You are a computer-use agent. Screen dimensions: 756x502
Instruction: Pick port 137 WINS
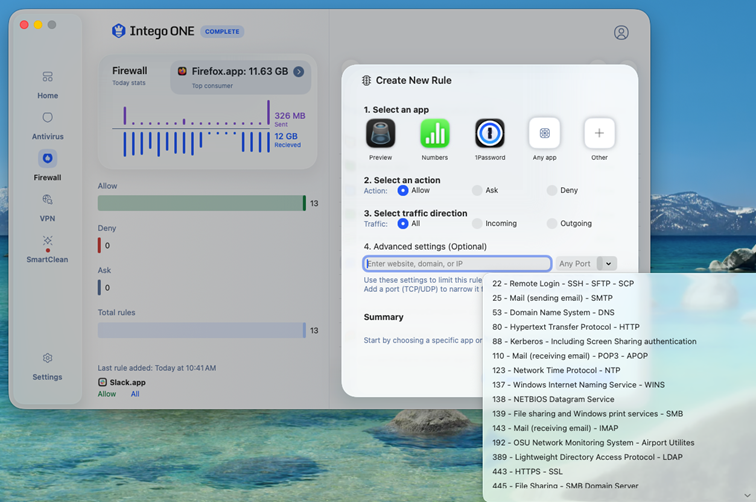[579, 385]
